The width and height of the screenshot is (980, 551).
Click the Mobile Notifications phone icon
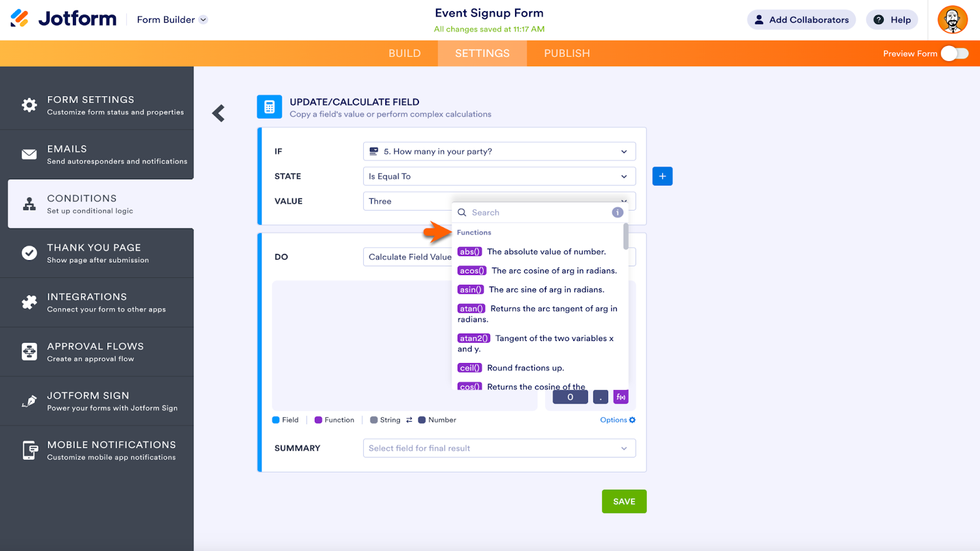30,450
